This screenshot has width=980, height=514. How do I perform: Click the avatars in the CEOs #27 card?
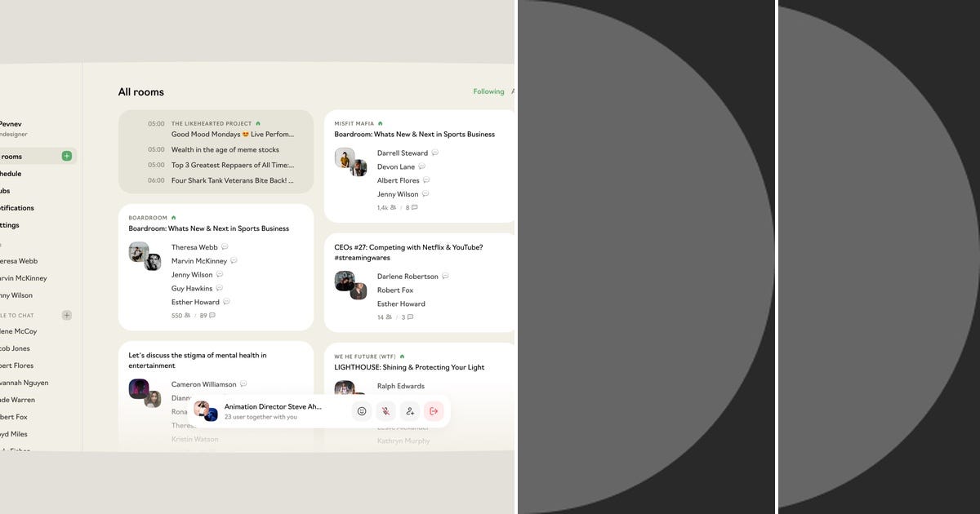350,286
